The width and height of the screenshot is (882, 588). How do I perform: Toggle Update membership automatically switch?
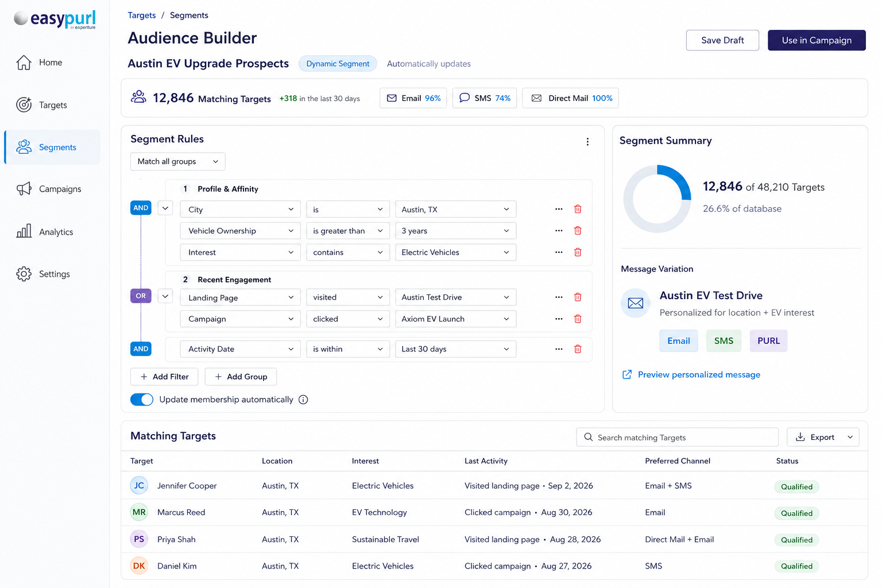(142, 400)
